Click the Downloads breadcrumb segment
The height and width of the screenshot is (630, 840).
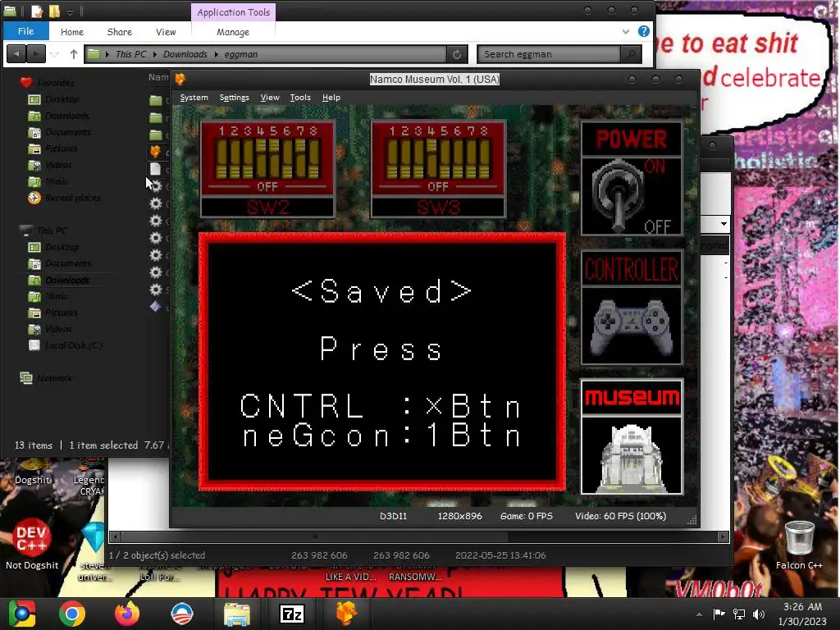click(185, 54)
